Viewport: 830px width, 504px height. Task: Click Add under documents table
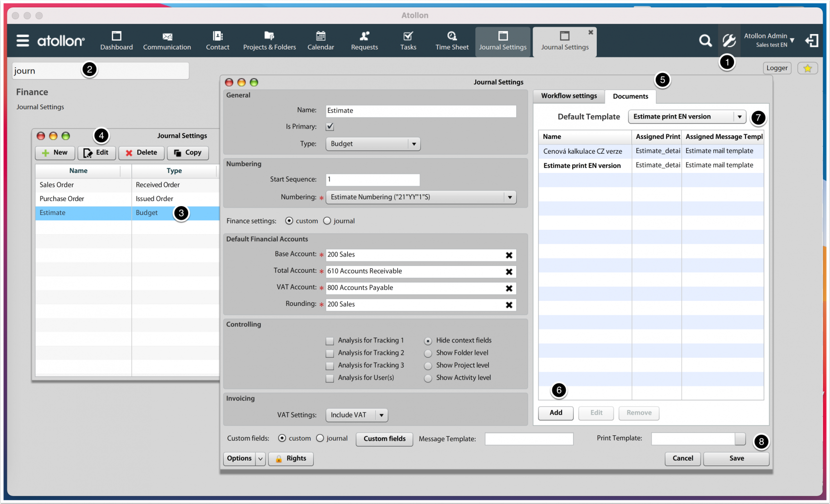pyautogui.click(x=556, y=413)
